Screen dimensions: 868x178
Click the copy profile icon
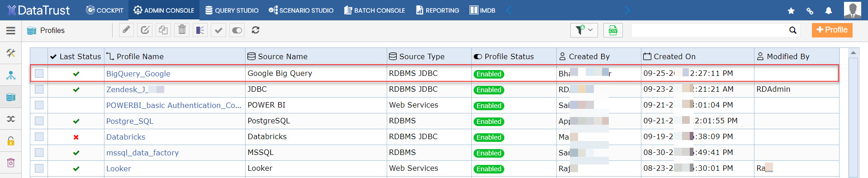163,30
